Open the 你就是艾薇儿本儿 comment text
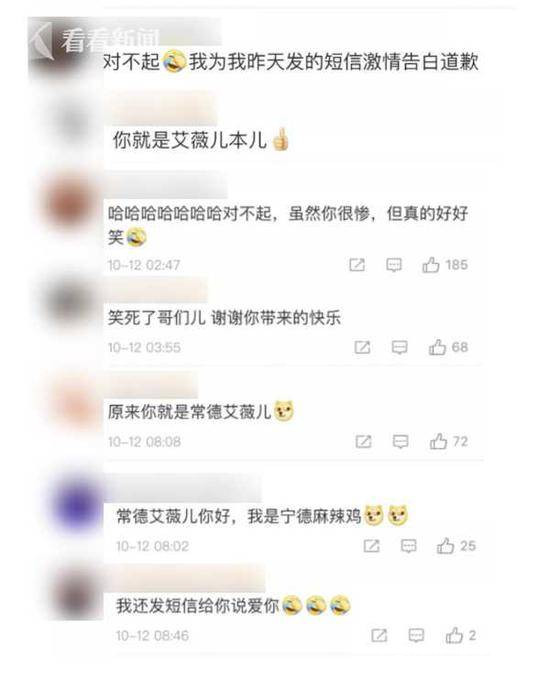550x678 pixels. [189, 141]
